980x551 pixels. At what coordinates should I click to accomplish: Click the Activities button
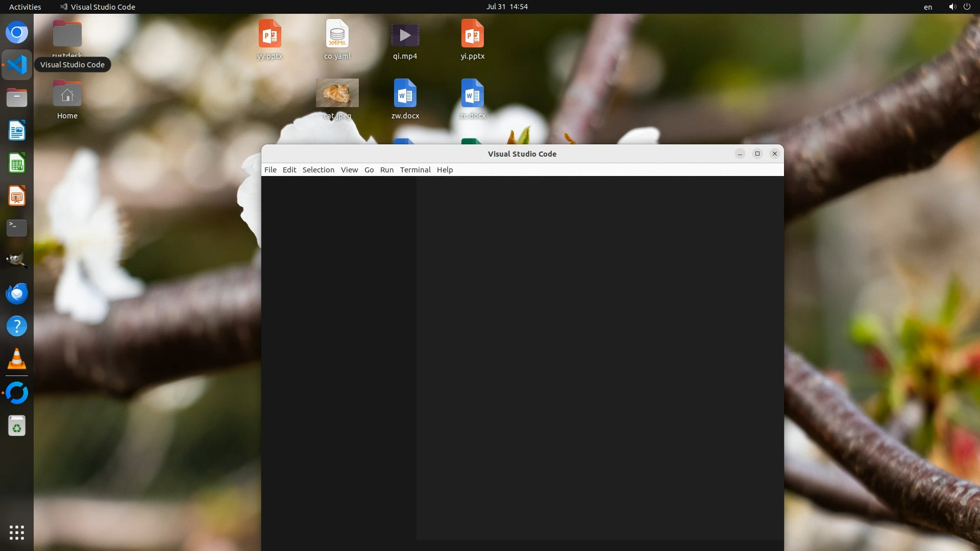25,7
